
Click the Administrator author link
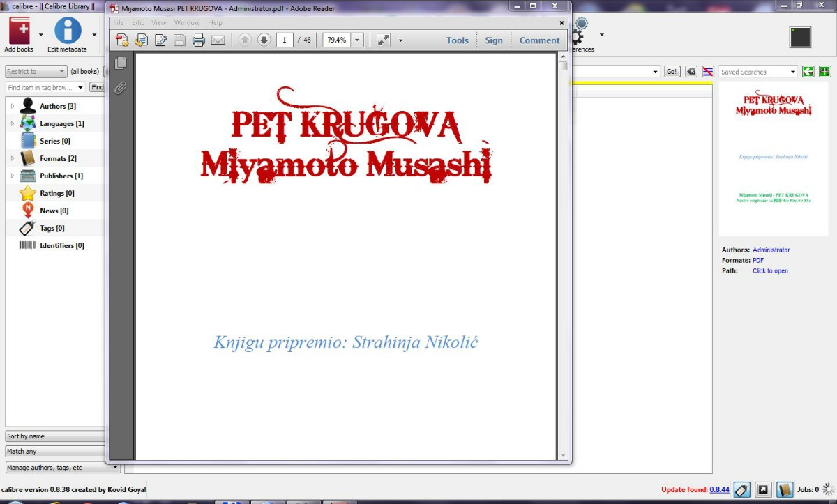coord(771,250)
